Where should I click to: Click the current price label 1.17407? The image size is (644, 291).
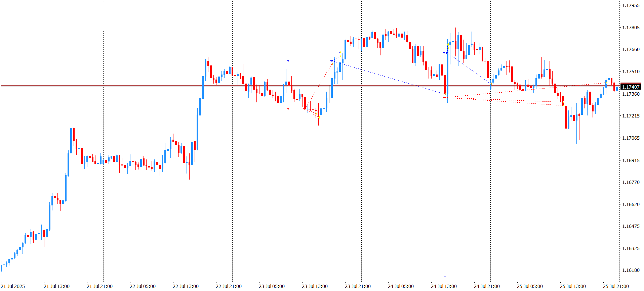click(x=631, y=87)
